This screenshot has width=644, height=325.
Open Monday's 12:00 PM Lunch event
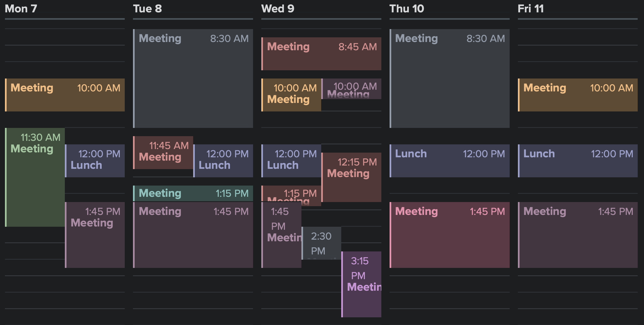[x=95, y=161]
